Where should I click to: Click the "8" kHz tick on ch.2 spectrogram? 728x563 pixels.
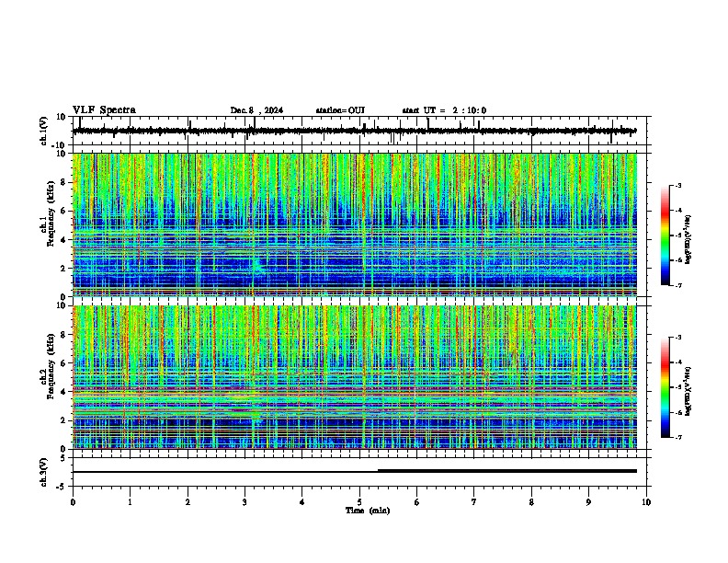63,335
